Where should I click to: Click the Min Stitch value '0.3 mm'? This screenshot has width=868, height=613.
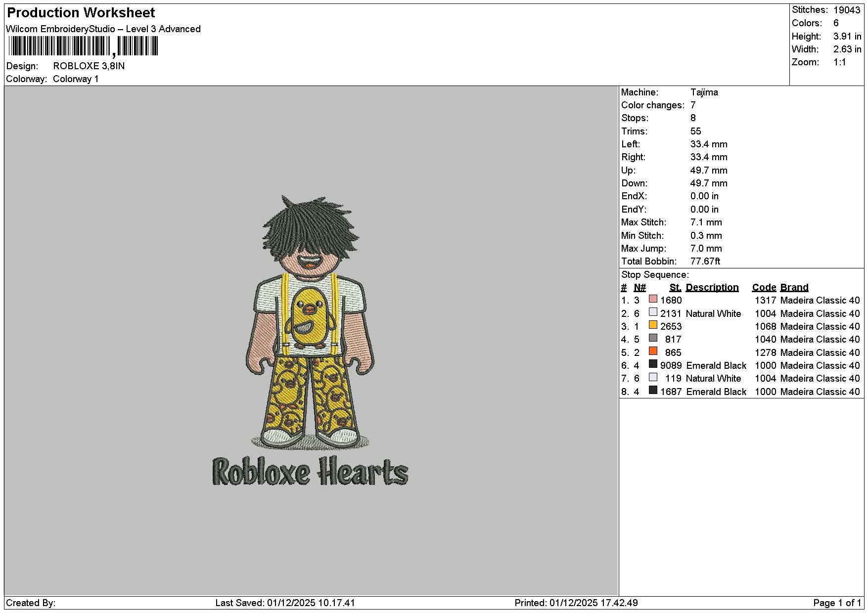click(706, 236)
